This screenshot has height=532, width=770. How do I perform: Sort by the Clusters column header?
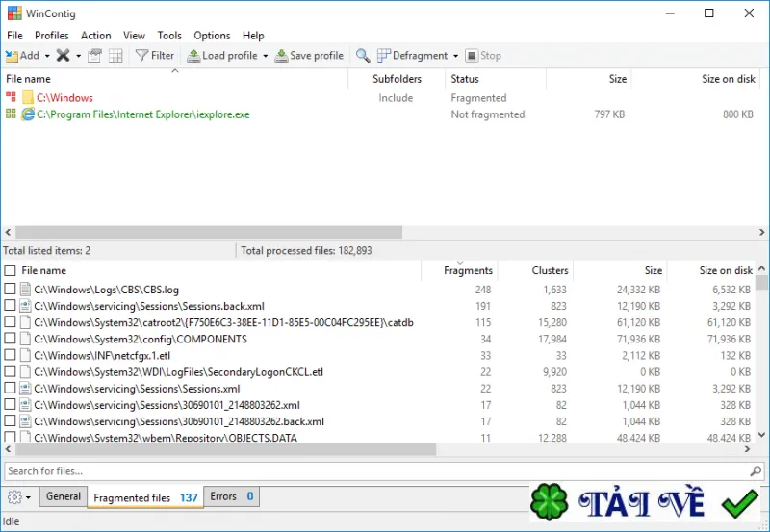pyautogui.click(x=536, y=270)
